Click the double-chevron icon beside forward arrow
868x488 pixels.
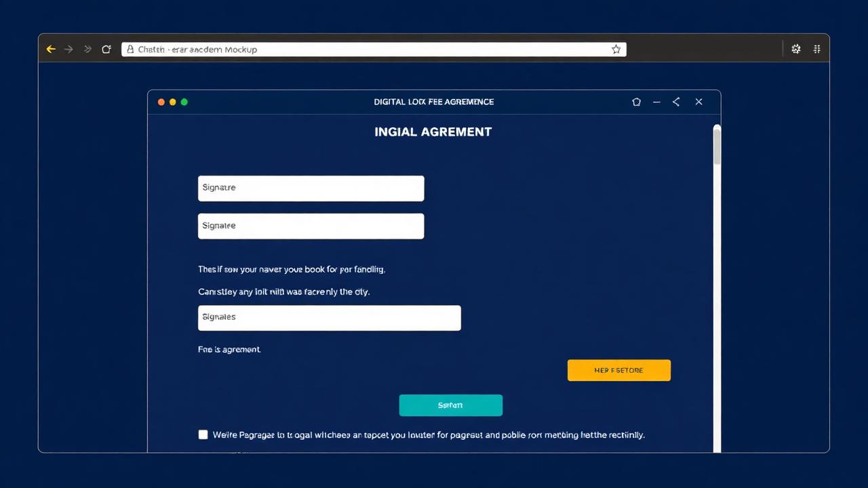pos(87,49)
